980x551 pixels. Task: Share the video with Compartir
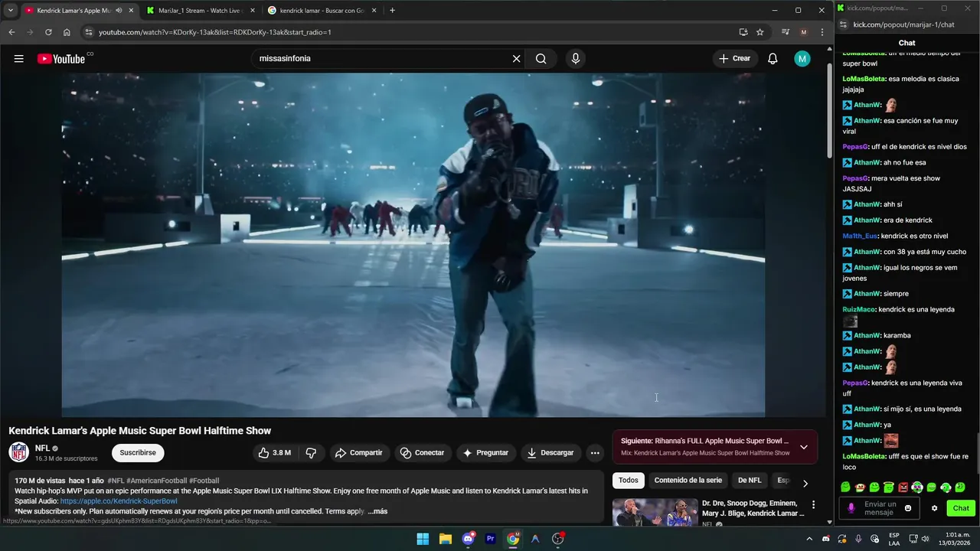(x=358, y=453)
